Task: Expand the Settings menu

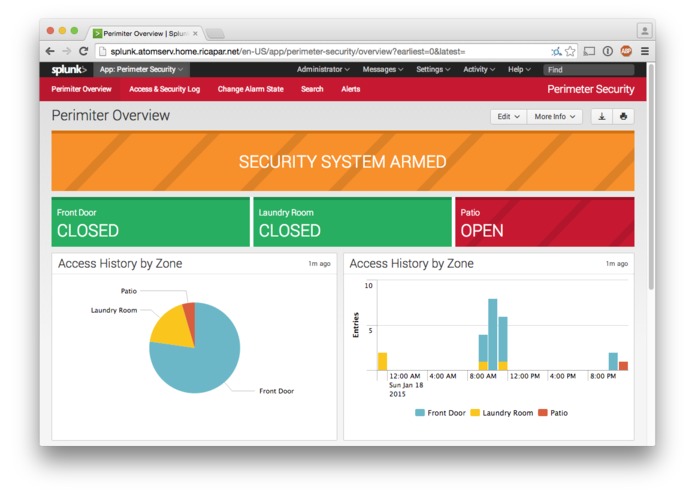Action: (433, 70)
